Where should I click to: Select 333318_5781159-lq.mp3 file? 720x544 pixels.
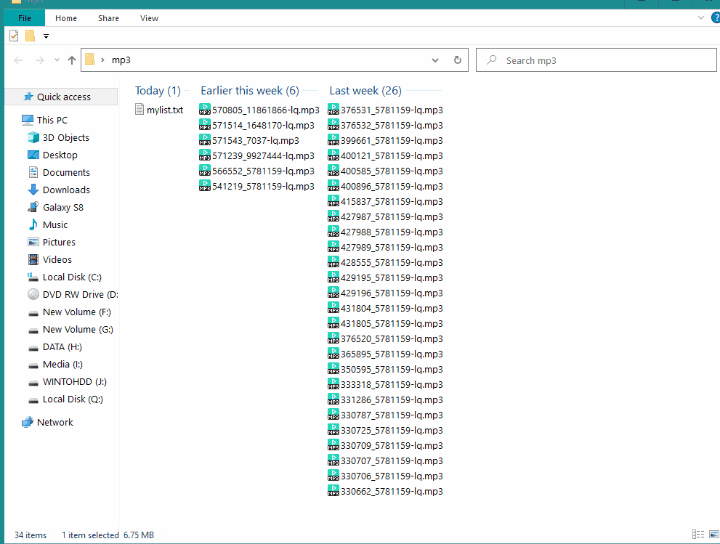385,385
